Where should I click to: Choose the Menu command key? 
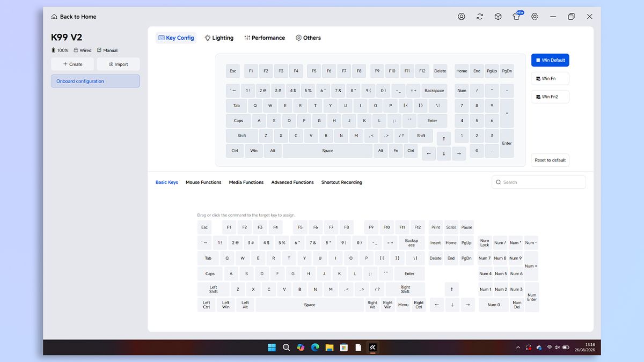pos(403,305)
